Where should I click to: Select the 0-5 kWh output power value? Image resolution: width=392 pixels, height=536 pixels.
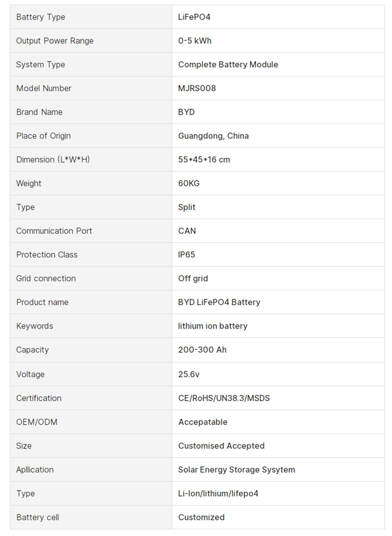coord(195,41)
